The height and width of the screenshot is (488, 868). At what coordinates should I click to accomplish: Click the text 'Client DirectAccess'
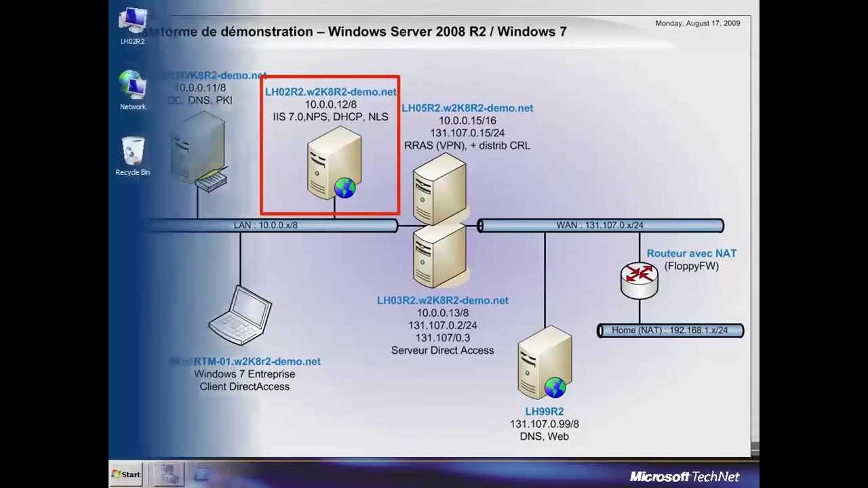click(245, 386)
